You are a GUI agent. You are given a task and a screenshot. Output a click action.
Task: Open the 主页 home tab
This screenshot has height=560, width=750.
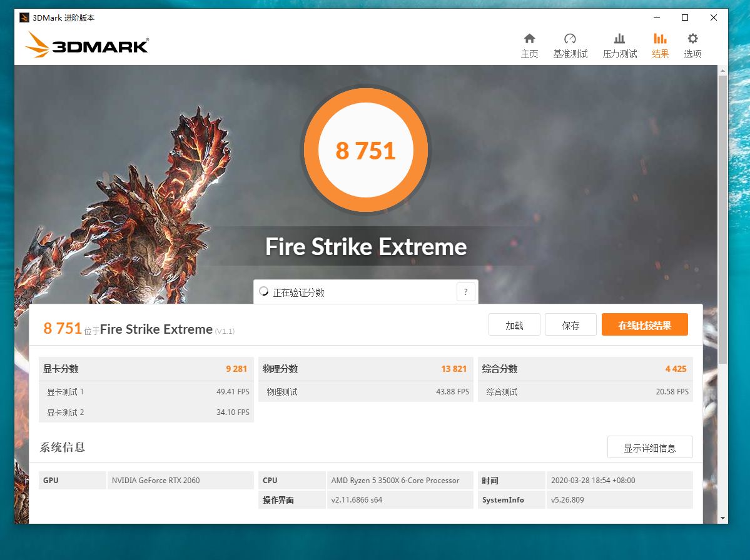[x=529, y=46]
